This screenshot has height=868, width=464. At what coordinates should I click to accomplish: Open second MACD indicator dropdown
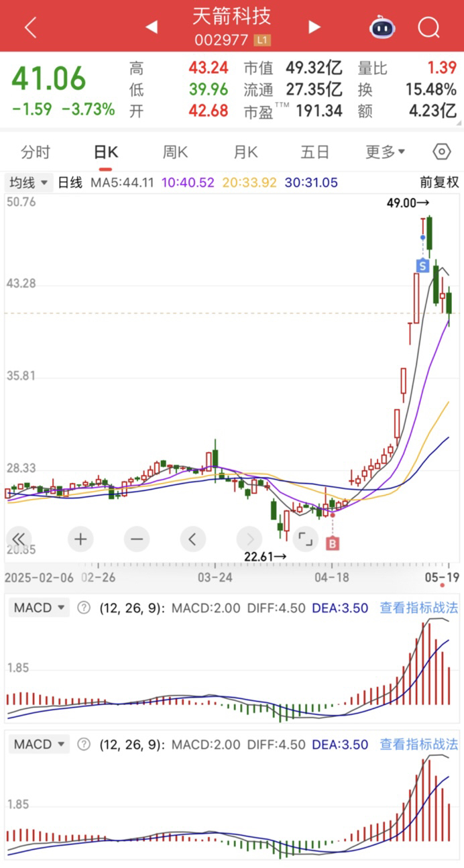(40, 744)
